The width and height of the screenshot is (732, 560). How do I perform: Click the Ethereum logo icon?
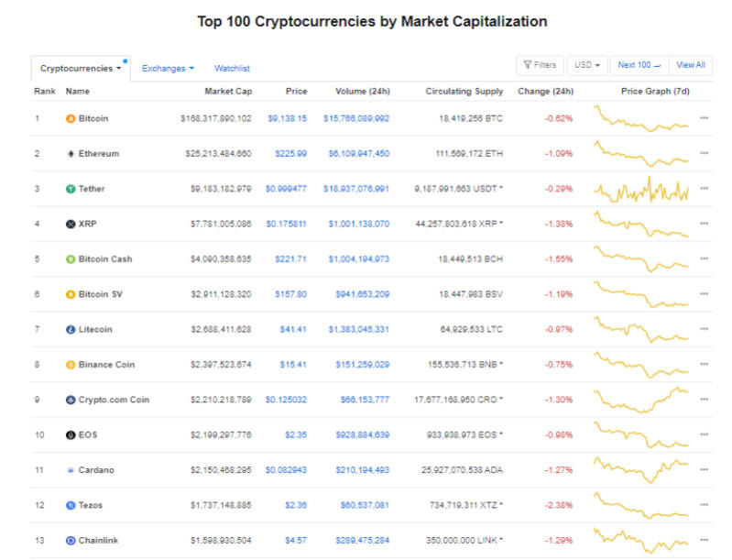(71, 153)
